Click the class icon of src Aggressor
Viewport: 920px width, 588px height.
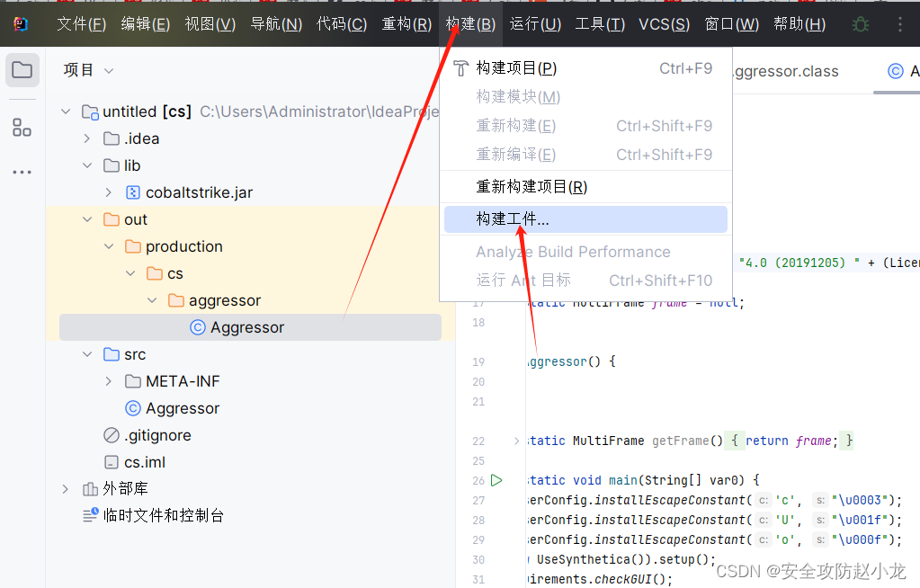pos(133,408)
